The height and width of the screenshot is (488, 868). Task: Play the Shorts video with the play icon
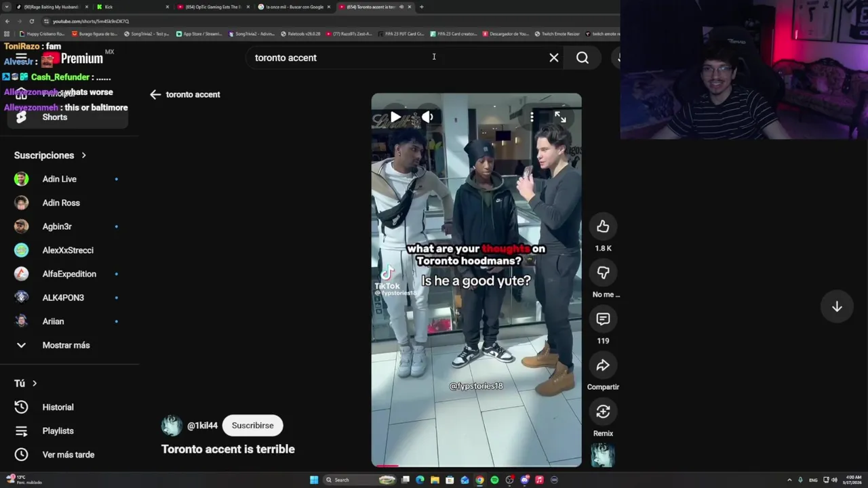(395, 117)
